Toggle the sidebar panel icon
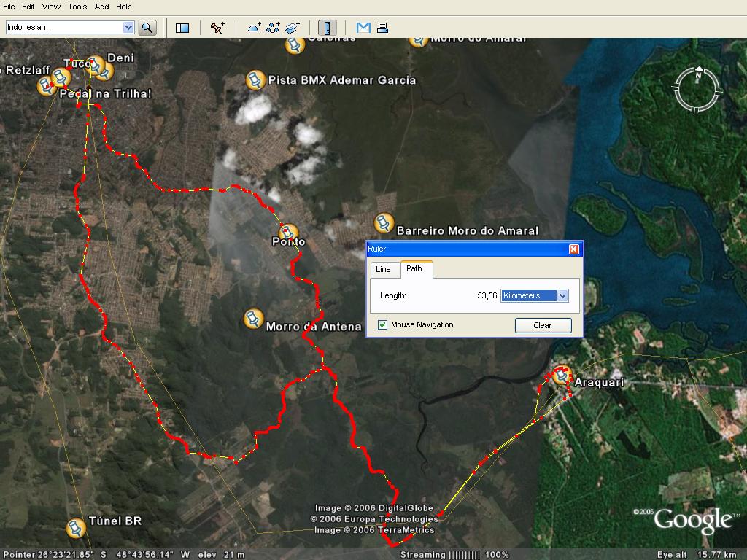Screen dimensions: 747x560 [x=182, y=28]
